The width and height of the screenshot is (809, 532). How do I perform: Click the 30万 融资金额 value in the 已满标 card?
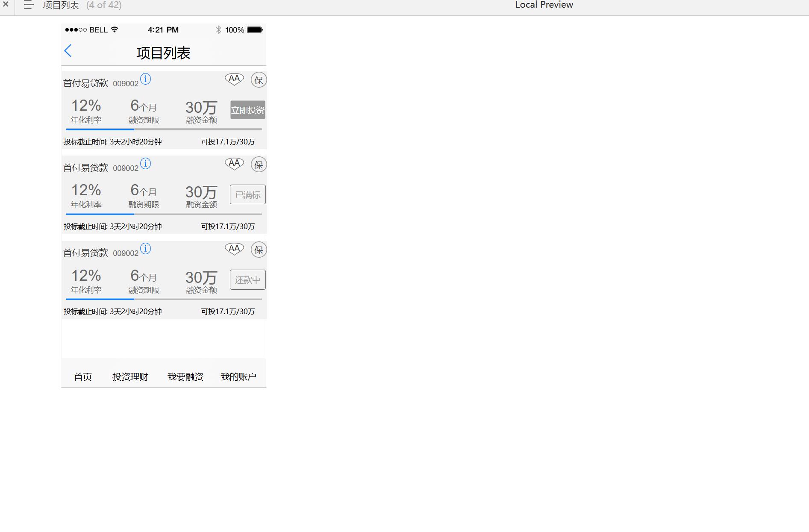201,192
